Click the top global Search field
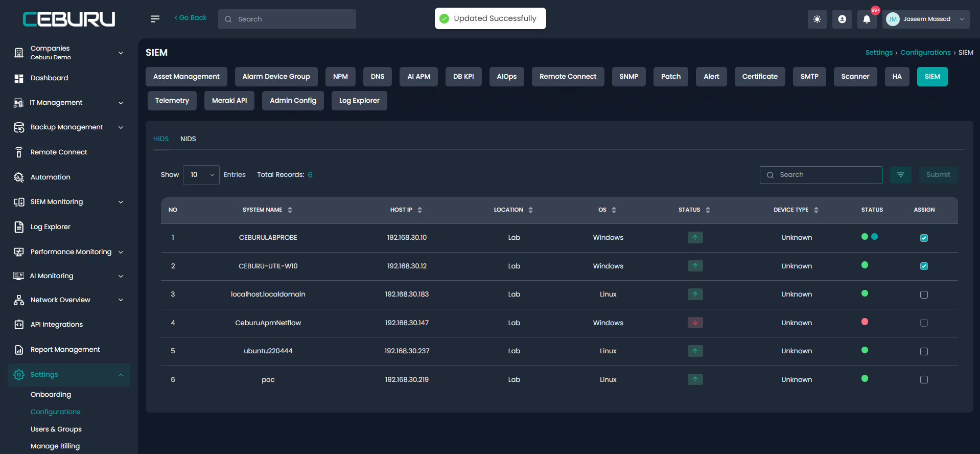The width and height of the screenshot is (980, 454). point(287,19)
